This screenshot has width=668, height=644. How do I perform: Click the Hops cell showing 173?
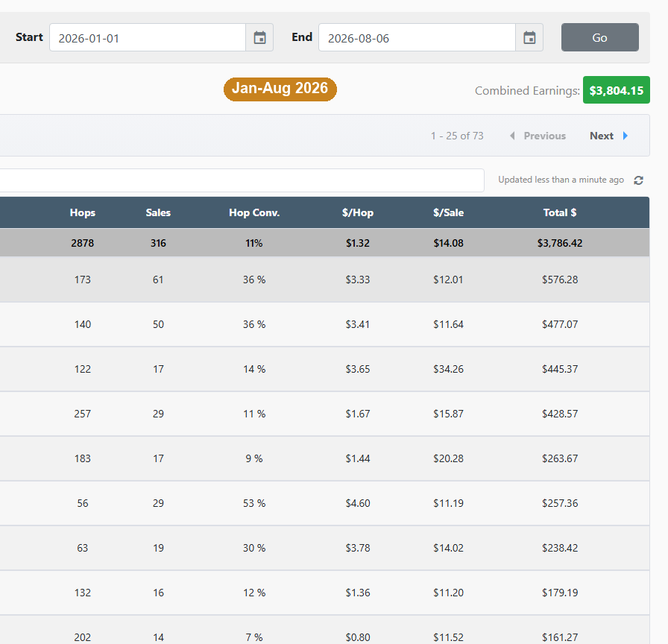(x=83, y=280)
